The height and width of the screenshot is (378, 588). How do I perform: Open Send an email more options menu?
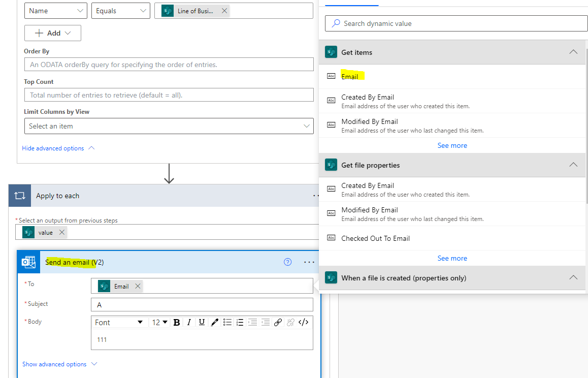[309, 262]
